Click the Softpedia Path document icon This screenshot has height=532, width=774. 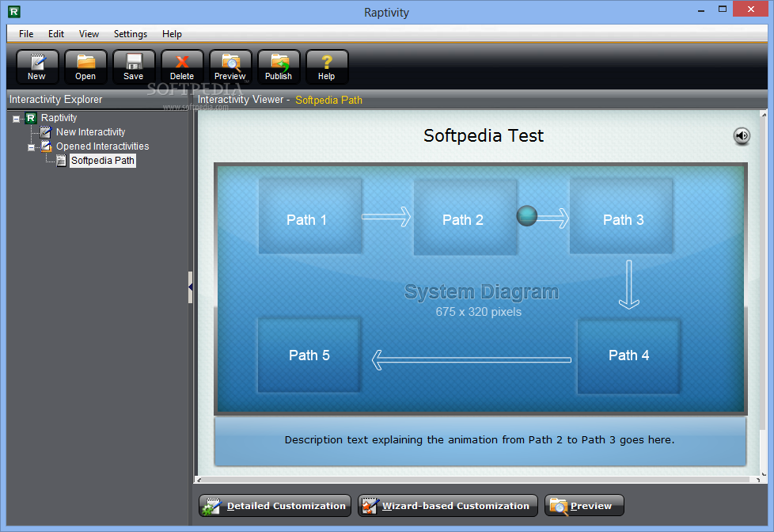(x=61, y=161)
